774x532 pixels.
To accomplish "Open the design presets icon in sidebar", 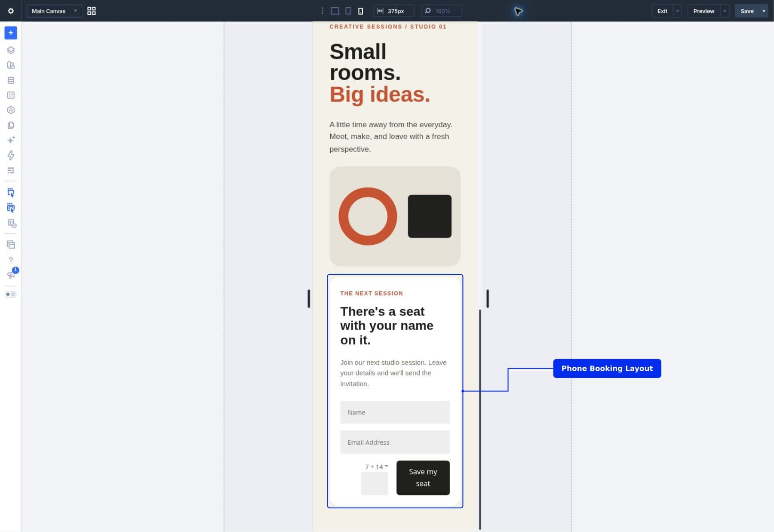I will point(11,65).
